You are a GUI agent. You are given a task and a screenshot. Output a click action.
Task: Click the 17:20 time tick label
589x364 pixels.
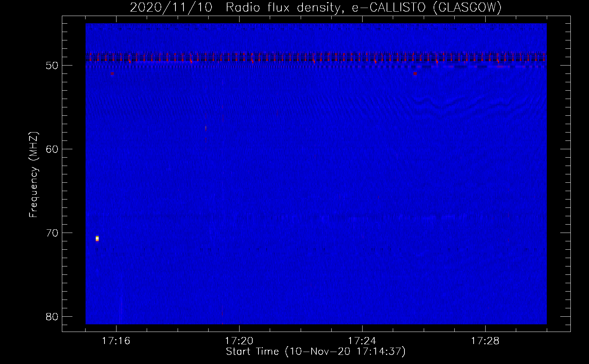pyautogui.click(x=239, y=341)
